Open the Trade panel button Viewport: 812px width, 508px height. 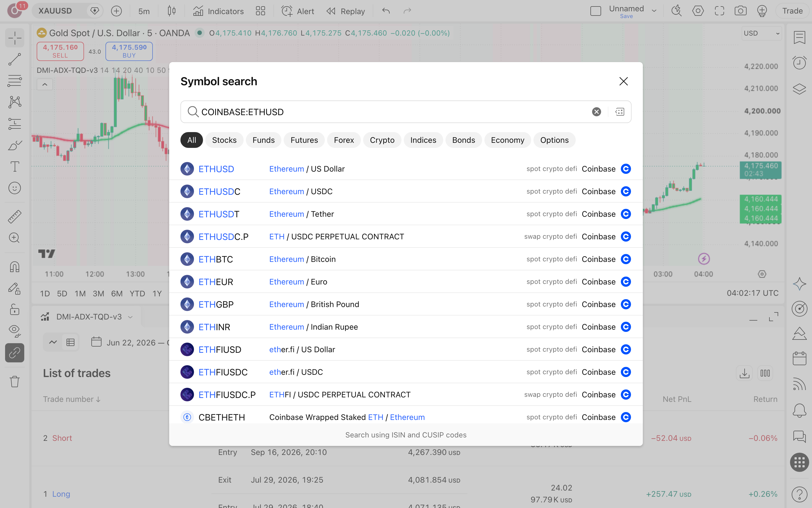pos(793,11)
